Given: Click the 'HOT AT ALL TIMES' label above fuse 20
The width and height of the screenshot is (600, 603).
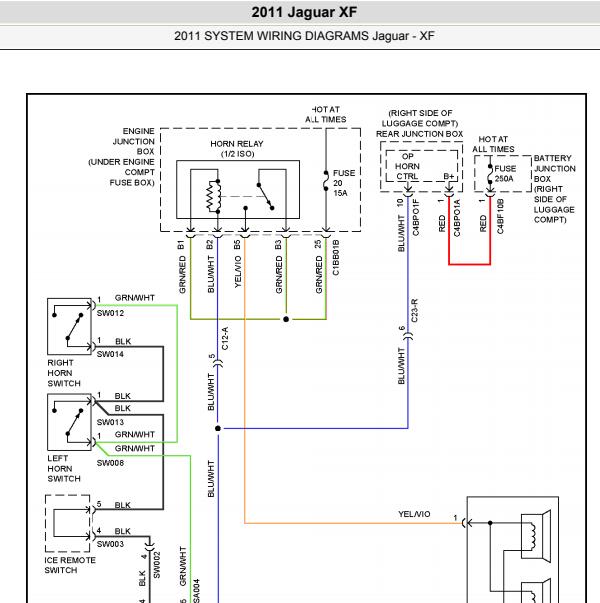Looking at the screenshot, I should pos(326,115).
